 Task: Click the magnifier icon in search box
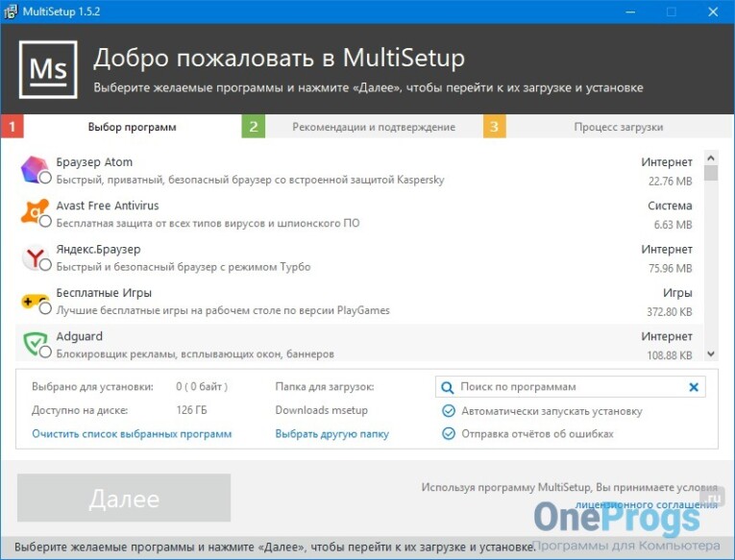(447, 387)
